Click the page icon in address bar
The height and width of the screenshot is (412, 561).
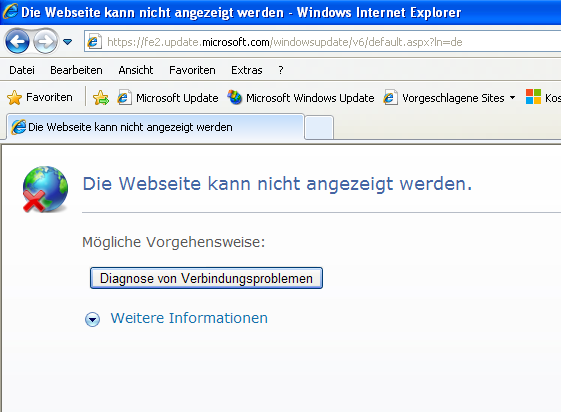point(94,42)
